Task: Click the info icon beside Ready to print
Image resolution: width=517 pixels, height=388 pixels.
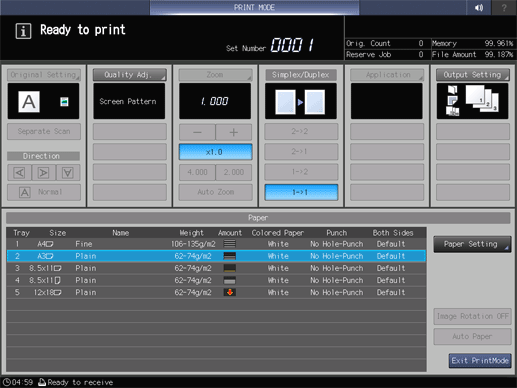Action: 23,31
